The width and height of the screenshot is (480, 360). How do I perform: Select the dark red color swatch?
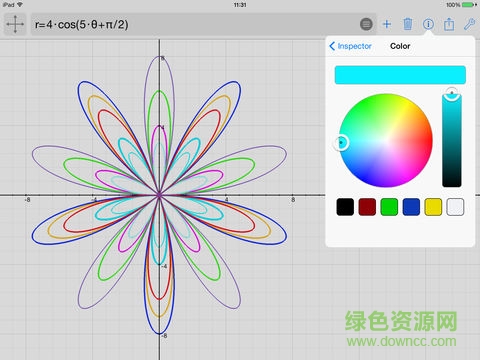(367, 207)
